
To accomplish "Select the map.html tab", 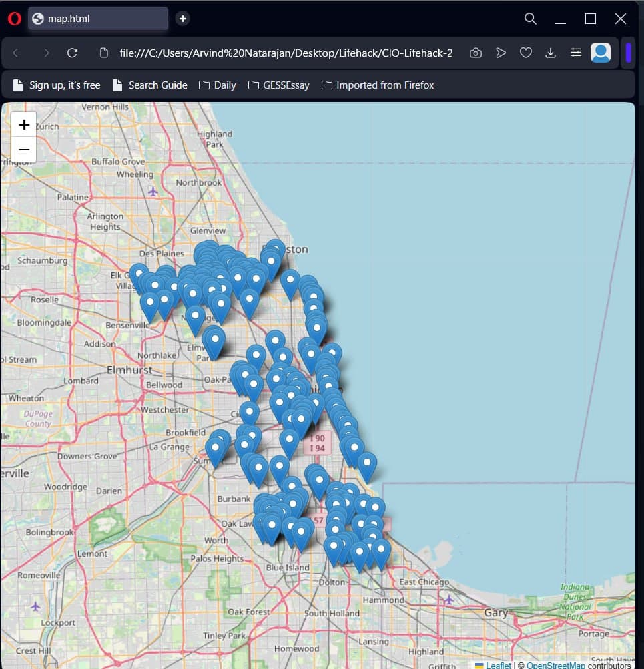I will pyautogui.click(x=97, y=19).
